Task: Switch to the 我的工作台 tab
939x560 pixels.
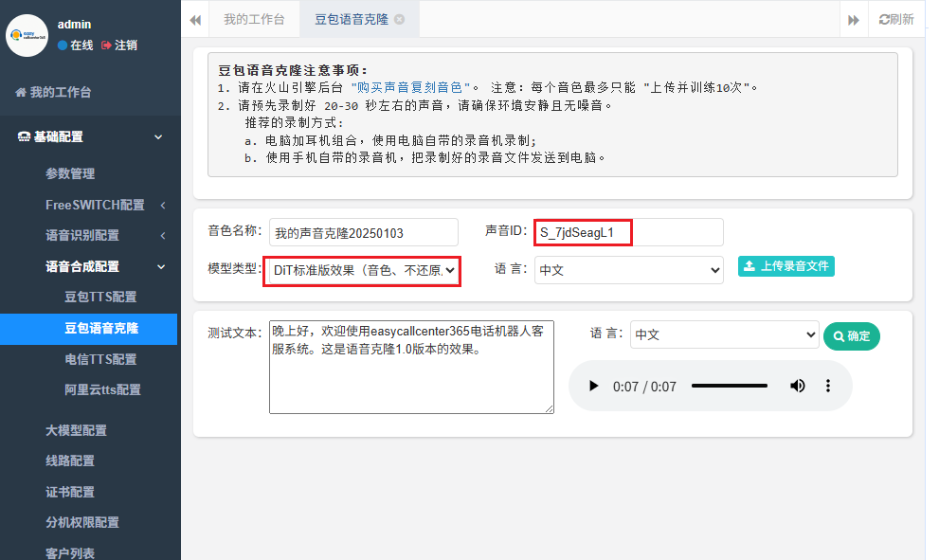Action: pyautogui.click(x=254, y=19)
